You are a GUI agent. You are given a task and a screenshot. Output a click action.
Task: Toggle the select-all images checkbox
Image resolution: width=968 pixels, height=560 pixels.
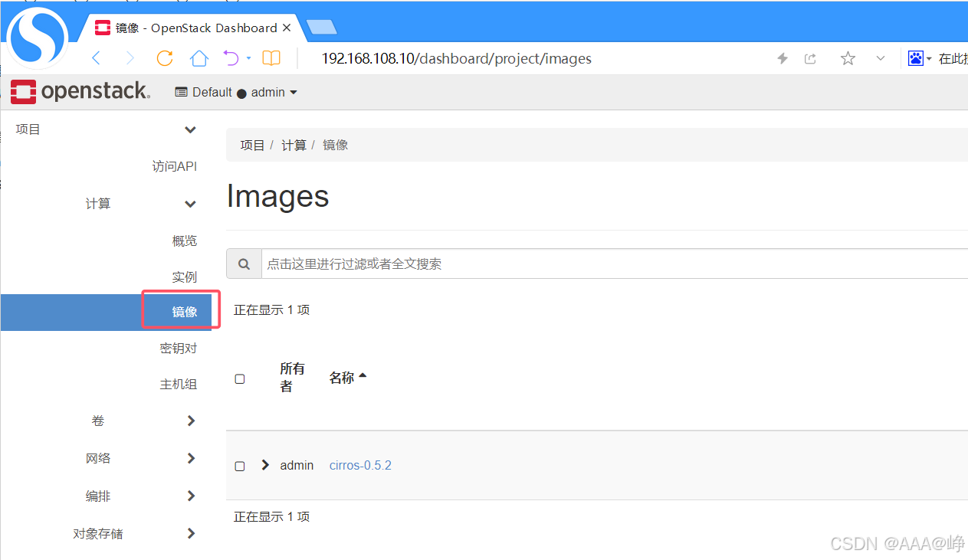240,378
